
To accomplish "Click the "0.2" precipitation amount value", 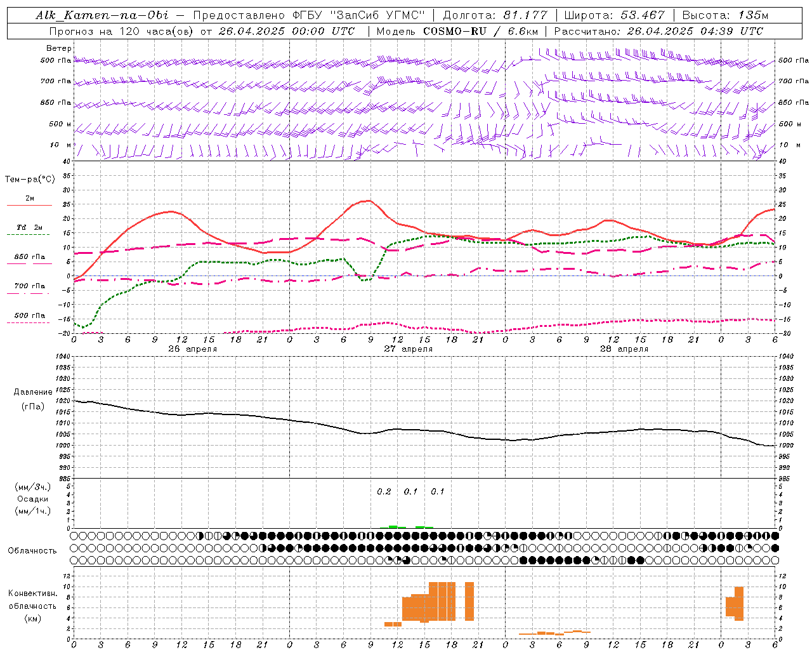I will 384,491.
